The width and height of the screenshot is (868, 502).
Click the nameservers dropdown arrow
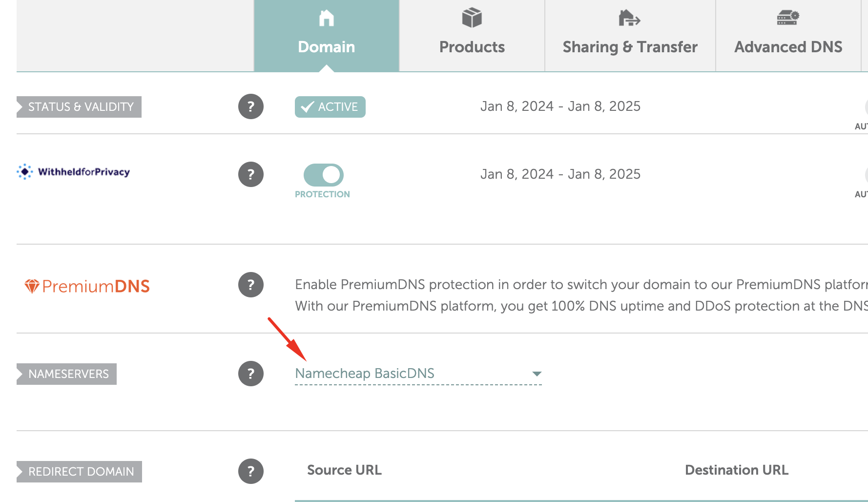click(537, 374)
